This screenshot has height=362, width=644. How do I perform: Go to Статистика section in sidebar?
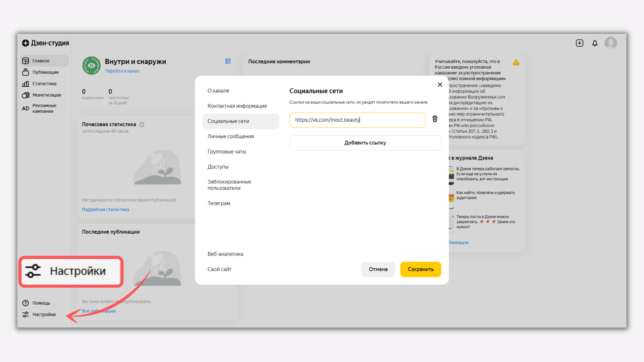coord(44,84)
